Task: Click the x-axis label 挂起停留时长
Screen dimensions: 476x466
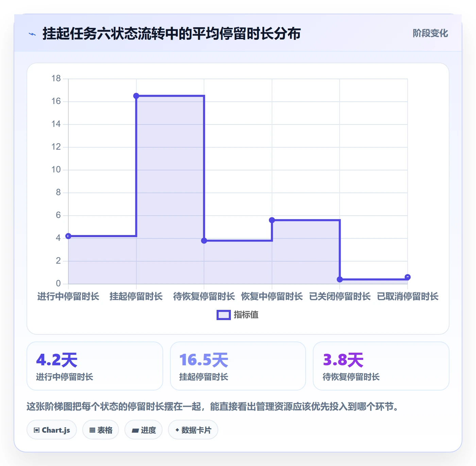Action: pos(136,297)
